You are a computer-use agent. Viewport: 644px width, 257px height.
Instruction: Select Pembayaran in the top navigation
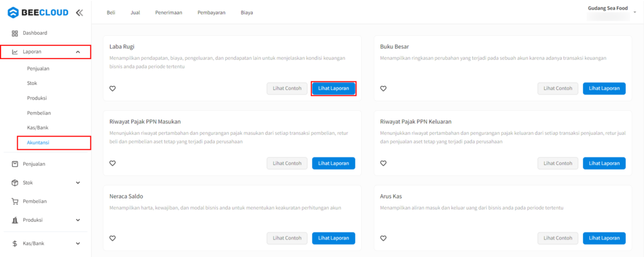(x=211, y=13)
